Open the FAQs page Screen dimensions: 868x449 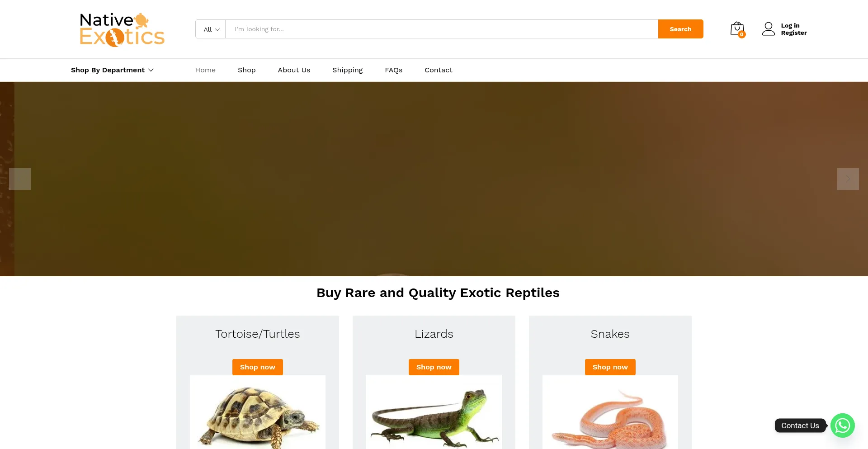[393, 70]
